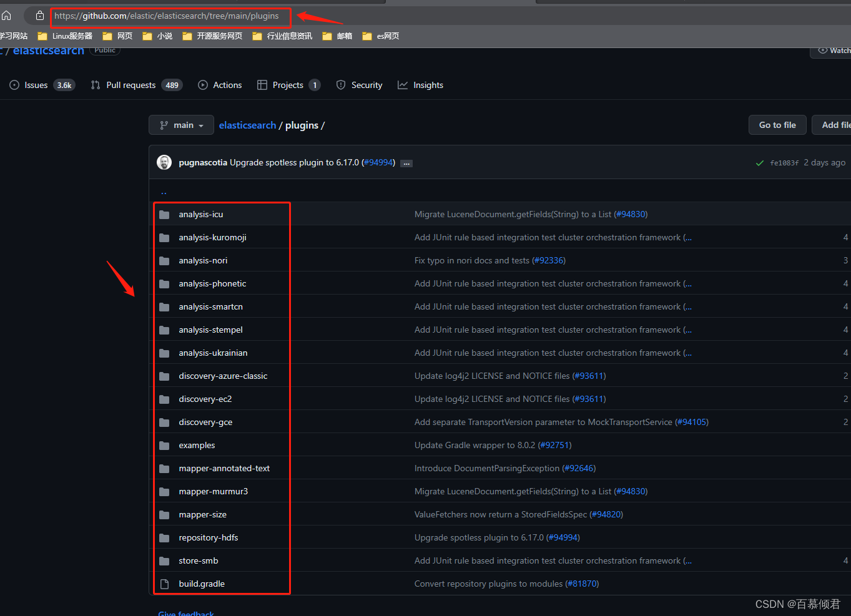The height and width of the screenshot is (616, 851).
Task: Open PR #94830 link in analysis-icu row
Action: (631, 214)
